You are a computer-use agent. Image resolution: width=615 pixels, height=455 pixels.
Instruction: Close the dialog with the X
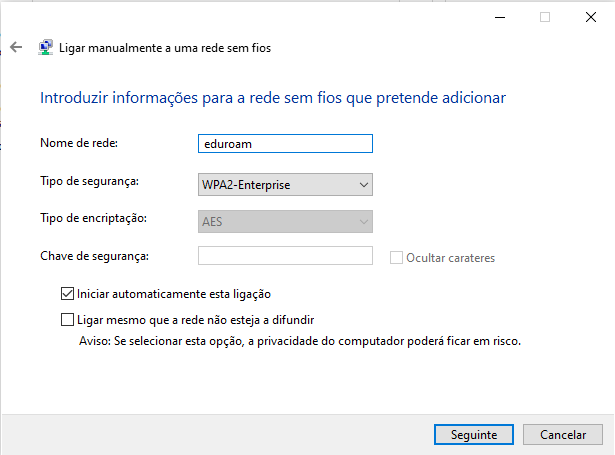coord(591,17)
